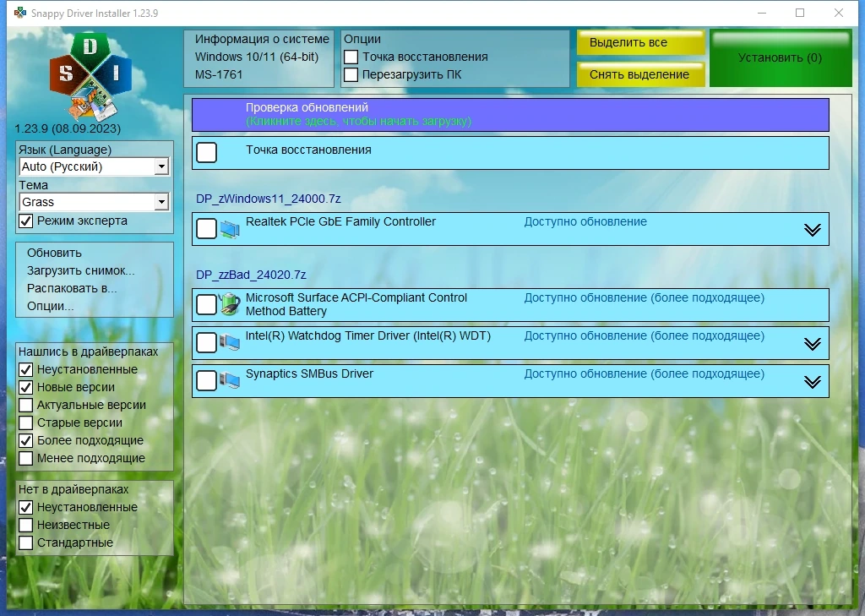Open the Язык (Language) dropdown
Screen dimensions: 865x616
coord(94,166)
